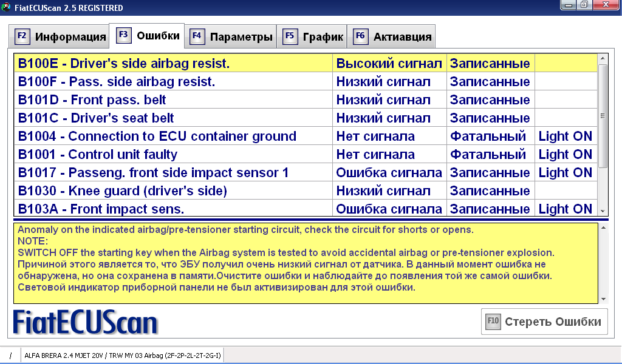Open the Параметры tab
This screenshot has height=364, width=622.
click(x=230, y=36)
